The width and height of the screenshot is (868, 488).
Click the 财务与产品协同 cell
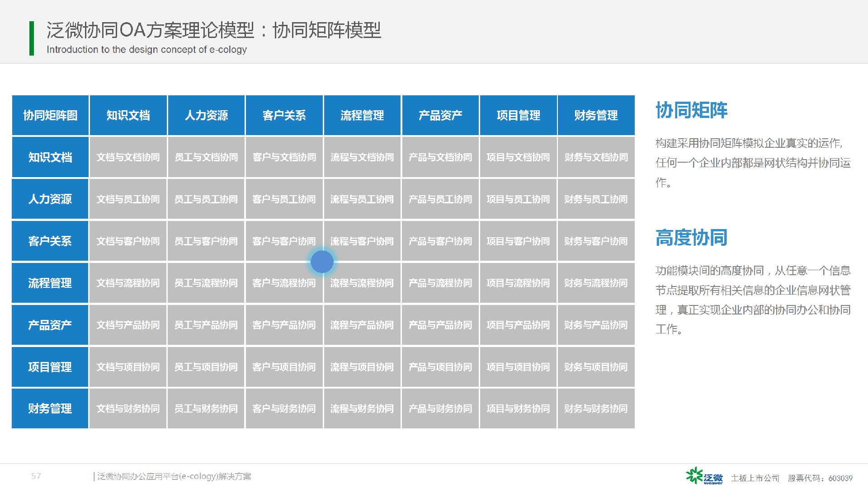click(596, 325)
